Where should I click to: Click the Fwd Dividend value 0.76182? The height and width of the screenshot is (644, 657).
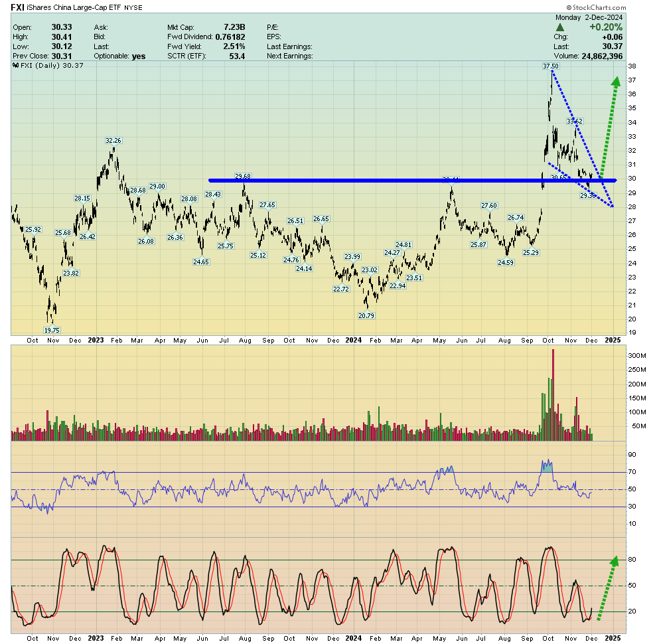[230, 37]
